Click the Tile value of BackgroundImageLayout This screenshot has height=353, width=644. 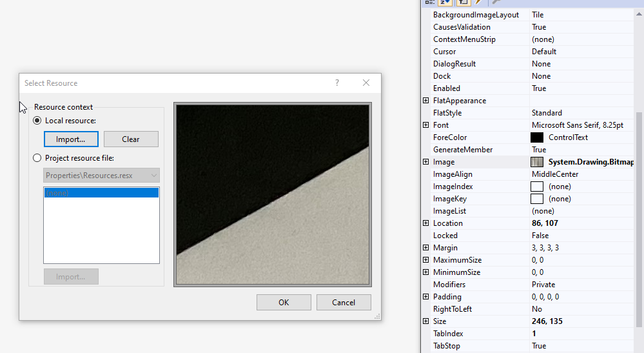click(538, 15)
